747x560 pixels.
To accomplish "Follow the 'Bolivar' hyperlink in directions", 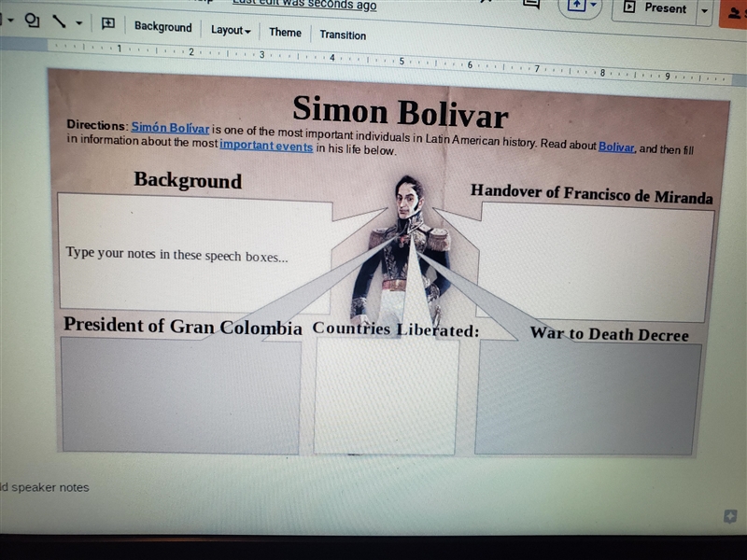I will pyautogui.click(x=616, y=147).
